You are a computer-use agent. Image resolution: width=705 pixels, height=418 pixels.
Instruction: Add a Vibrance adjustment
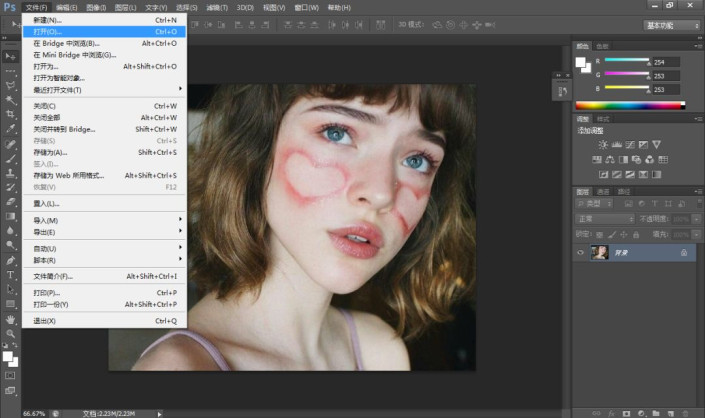point(656,145)
